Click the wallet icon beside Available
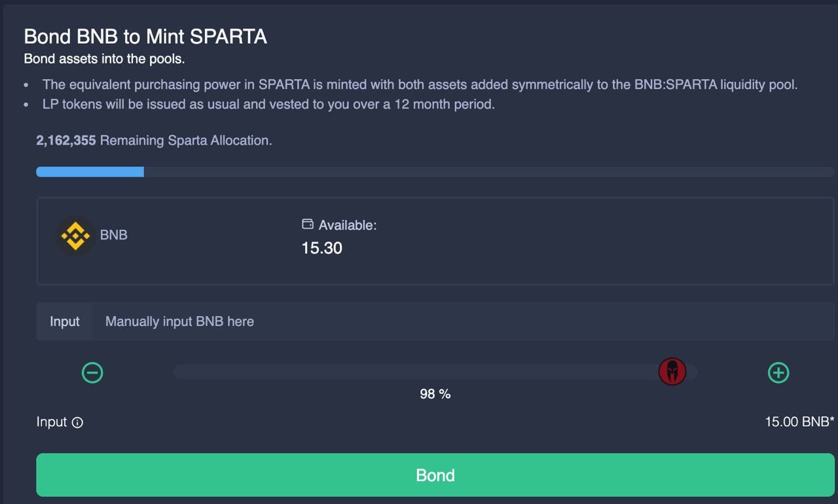The width and height of the screenshot is (838, 504). click(x=307, y=225)
